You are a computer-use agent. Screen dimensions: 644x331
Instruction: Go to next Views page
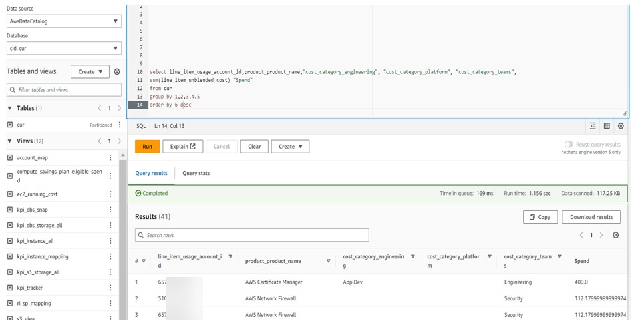tap(120, 141)
